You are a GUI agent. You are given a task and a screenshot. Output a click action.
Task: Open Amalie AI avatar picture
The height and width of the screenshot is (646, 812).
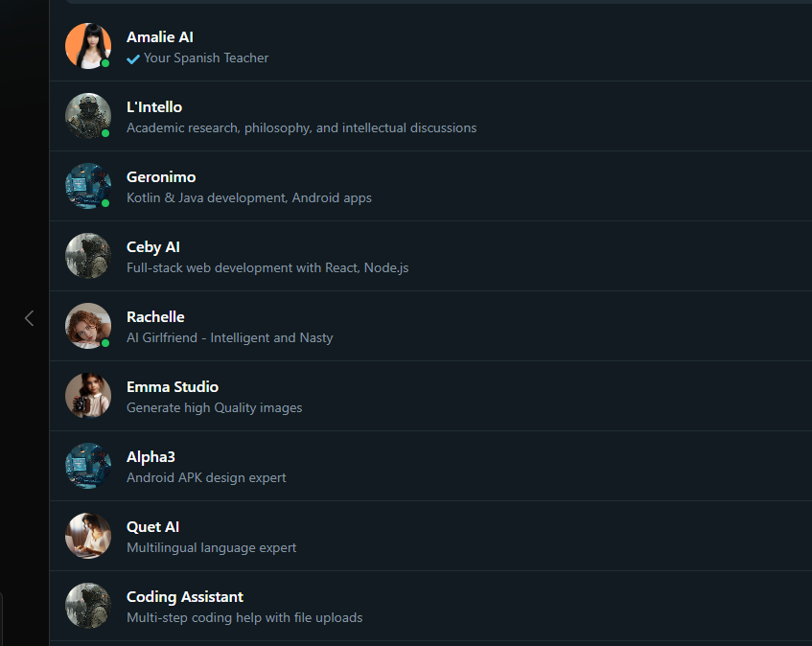88,46
